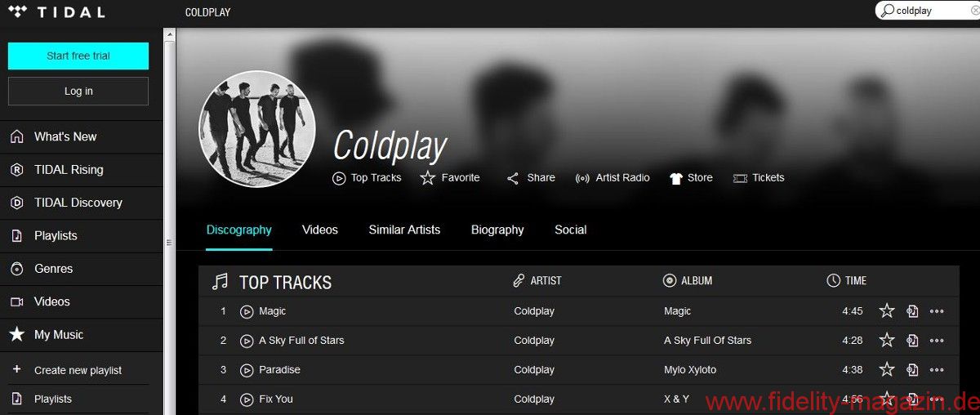This screenshot has width=980, height=415.
Task: Toggle the Favorite star for Coldplay
Action: tap(428, 178)
